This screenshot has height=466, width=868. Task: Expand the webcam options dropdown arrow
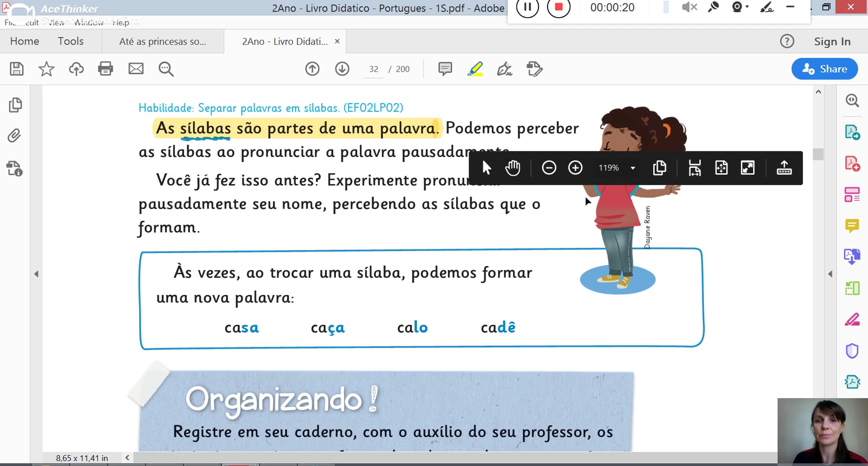pyautogui.click(x=747, y=7)
